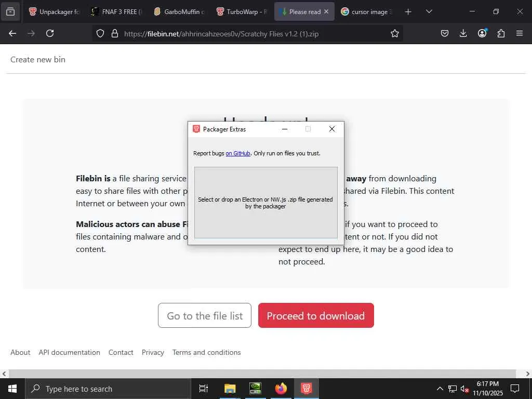The width and height of the screenshot is (532, 399).
Task: Open a new browser tab
Action: (x=408, y=11)
